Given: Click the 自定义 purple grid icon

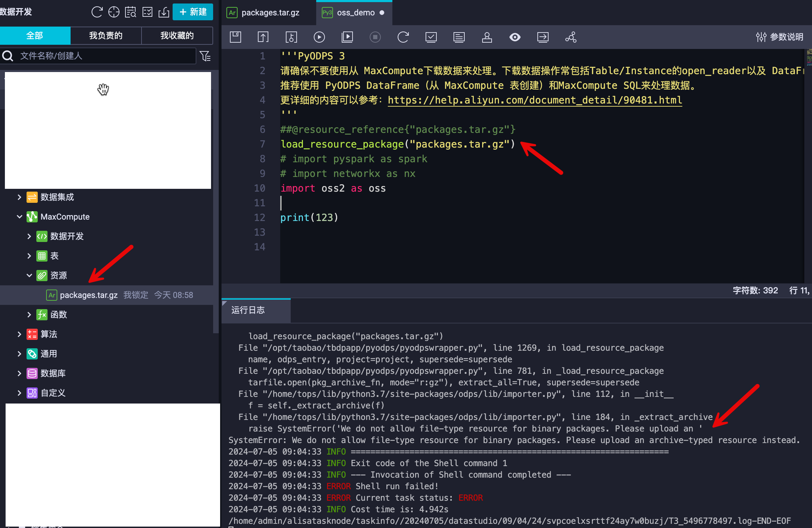Looking at the screenshot, I should 32,393.
